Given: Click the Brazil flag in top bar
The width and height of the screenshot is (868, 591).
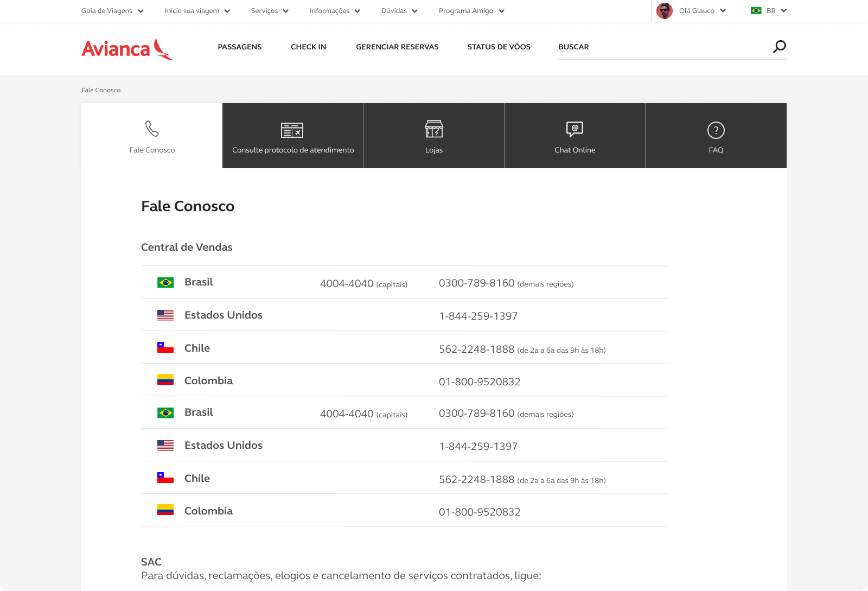Looking at the screenshot, I should pos(756,11).
